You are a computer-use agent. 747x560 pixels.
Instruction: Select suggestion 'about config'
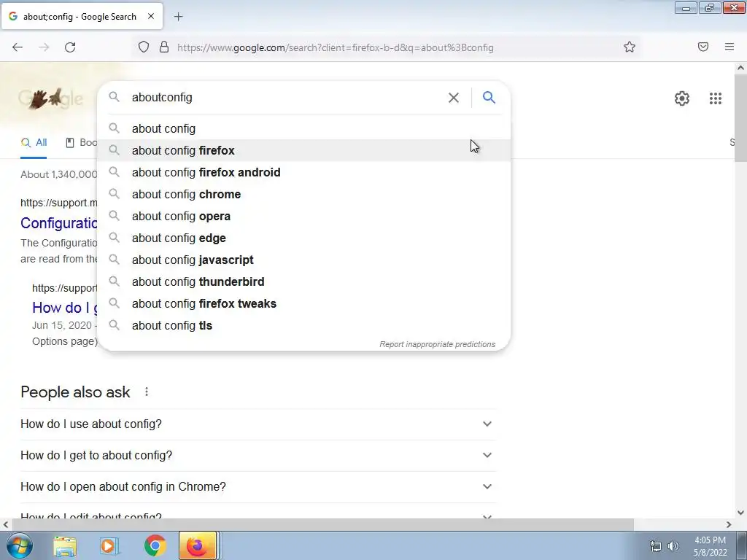click(x=304, y=128)
